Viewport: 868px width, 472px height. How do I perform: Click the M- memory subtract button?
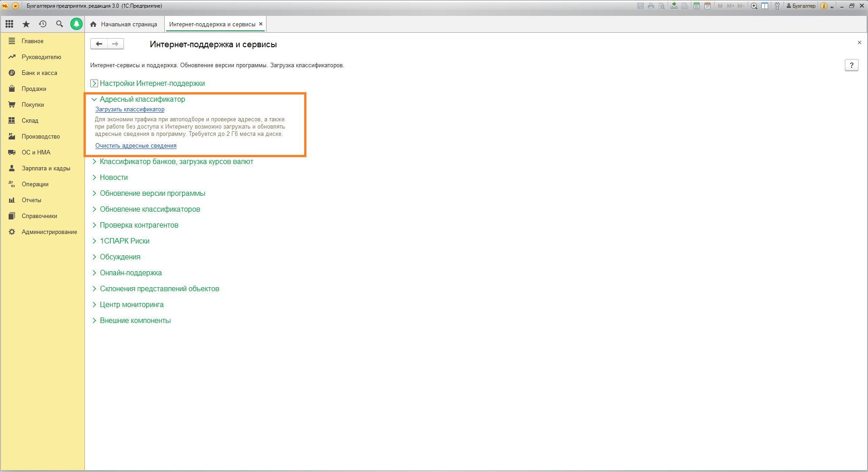click(x=741, y=6)
